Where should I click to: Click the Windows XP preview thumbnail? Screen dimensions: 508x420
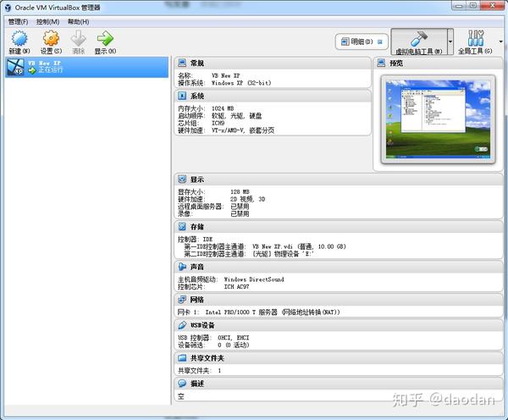[x=438, y=119]
